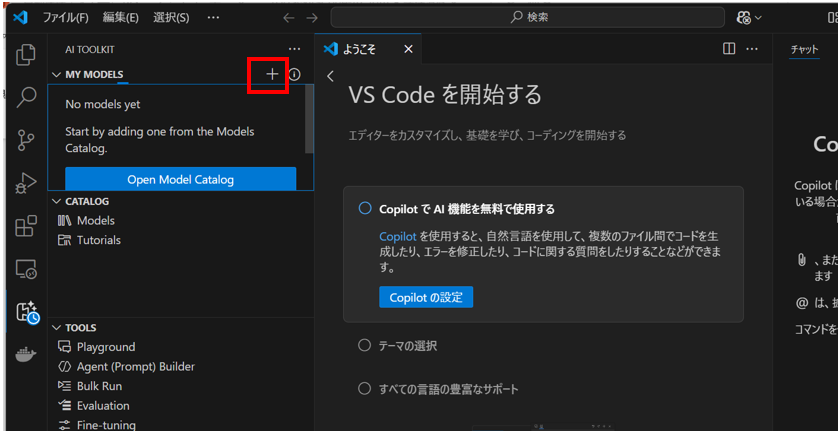The image size is (838, 431).
Task: Open Models in the catalog
Action: point(96,220)
